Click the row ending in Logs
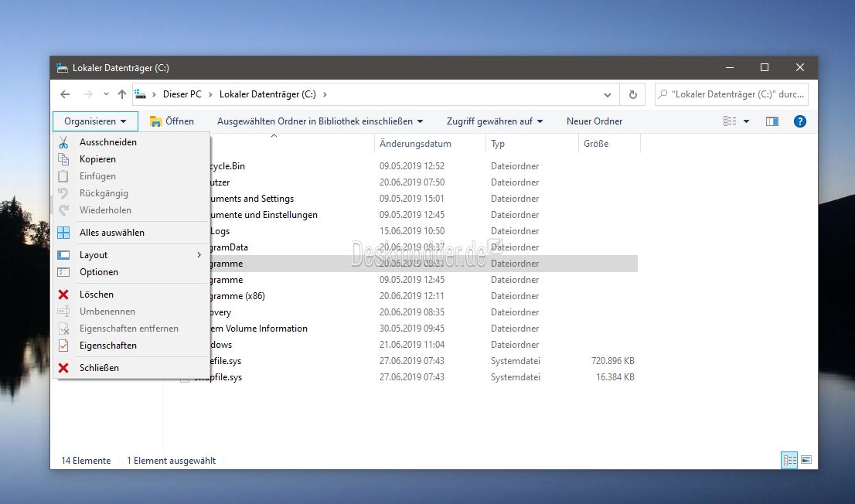 click(x=424, y=231)
